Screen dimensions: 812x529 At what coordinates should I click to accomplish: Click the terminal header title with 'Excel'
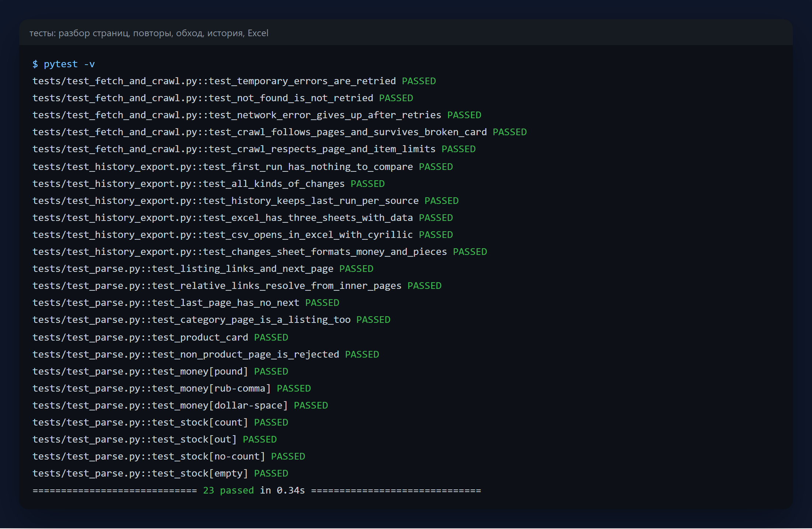(149, 33)
